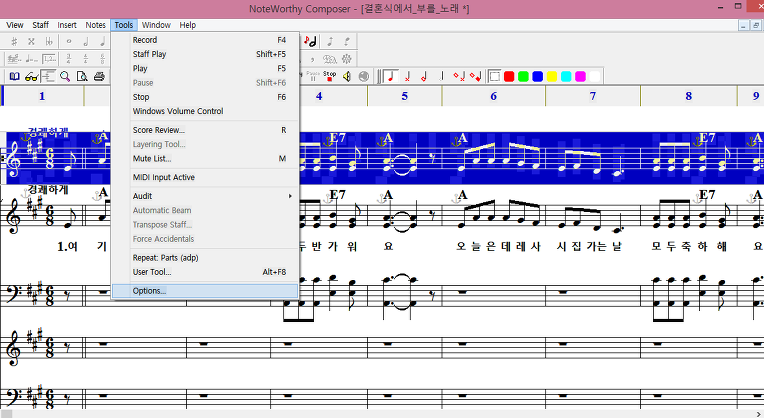Open the help contents book icon
Viewport: 764px width, 418px height.
[x=15, y=76]
